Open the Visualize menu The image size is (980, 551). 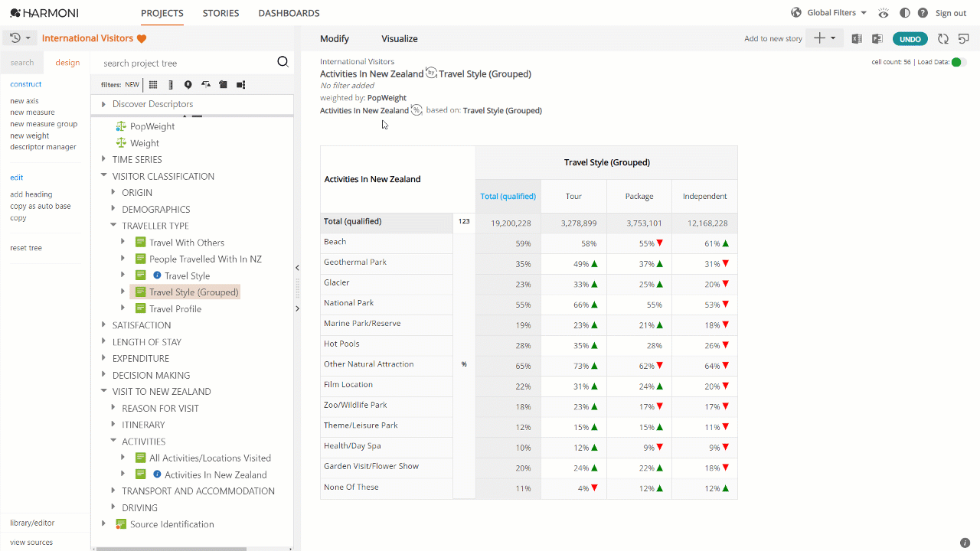point(400,39)
